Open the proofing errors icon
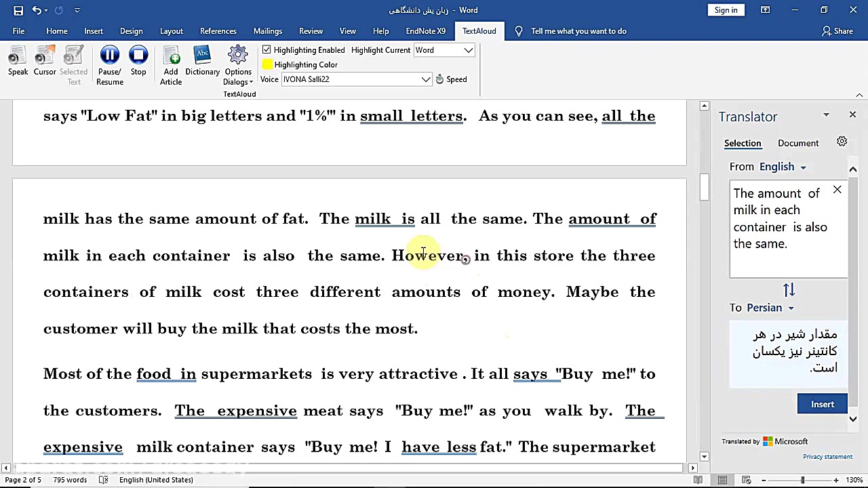 [104, 480]
